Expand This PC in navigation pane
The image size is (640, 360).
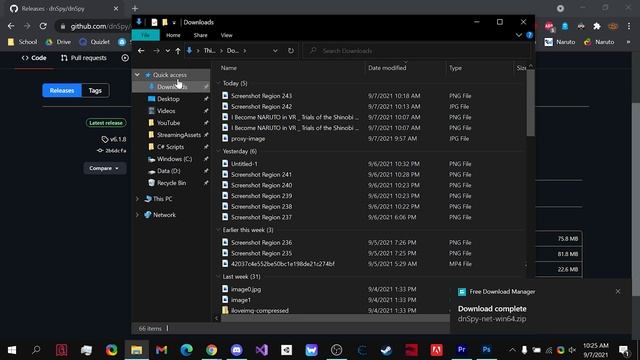click(137, 199)
